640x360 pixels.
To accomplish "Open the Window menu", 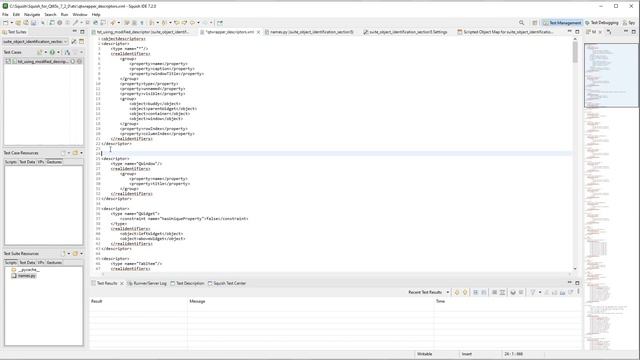I will (x=80, y=14).
